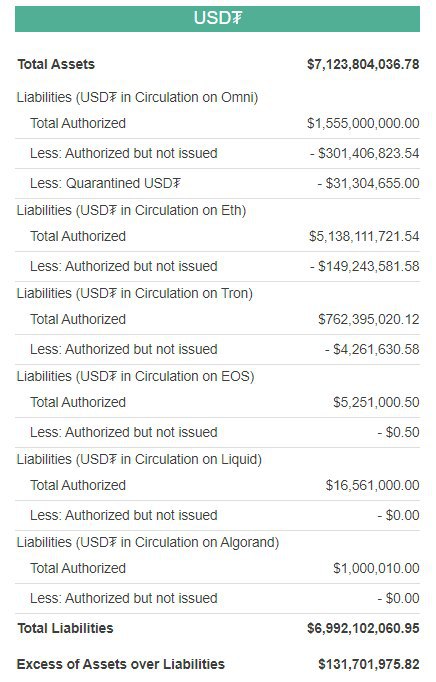The height and width of the screenshot is (682, 436).
Task: Select Liabilities in Circulation on Omni heading
Action: [138, 97]
